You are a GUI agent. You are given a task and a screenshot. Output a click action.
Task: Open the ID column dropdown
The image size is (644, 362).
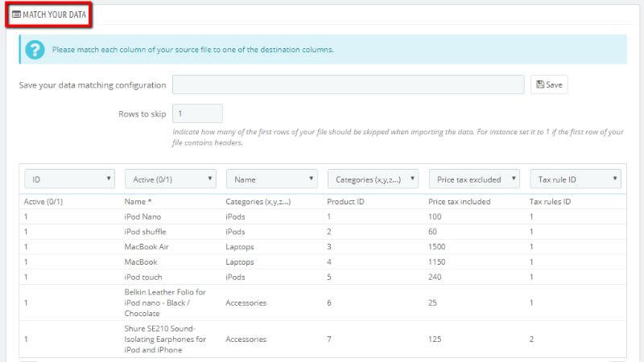click(x=69, y=179)
